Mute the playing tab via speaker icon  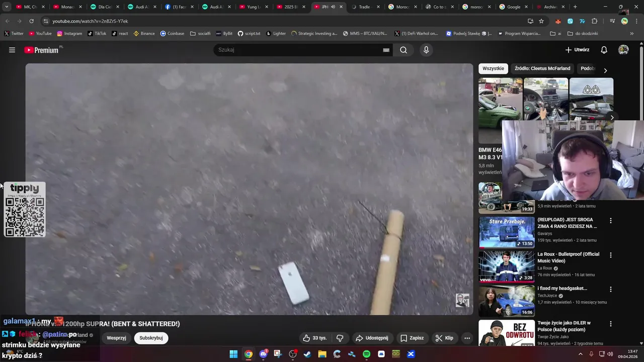tap(333, 7)
